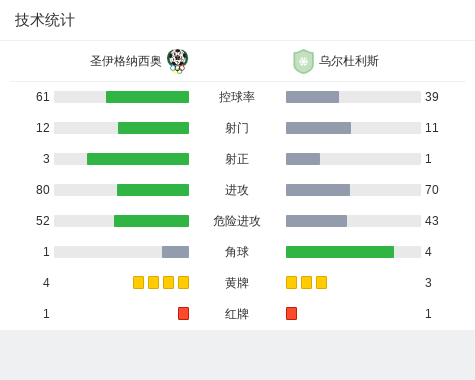The image size is (475, 380).
Task: Open the 圣伊格纳西奥 team name link
Action: (126, 61)
